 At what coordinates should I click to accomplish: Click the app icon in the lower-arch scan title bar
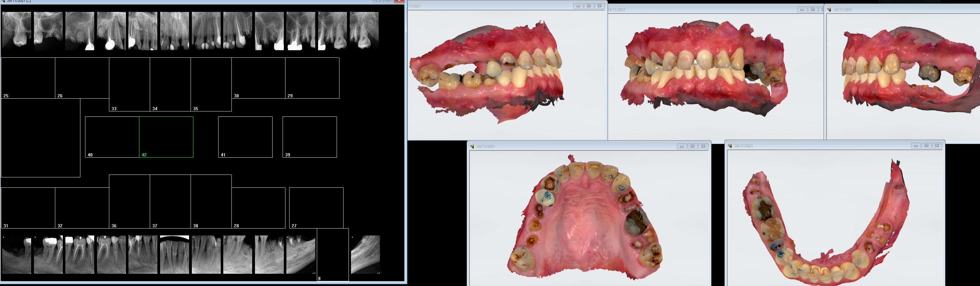coord(730,146)
